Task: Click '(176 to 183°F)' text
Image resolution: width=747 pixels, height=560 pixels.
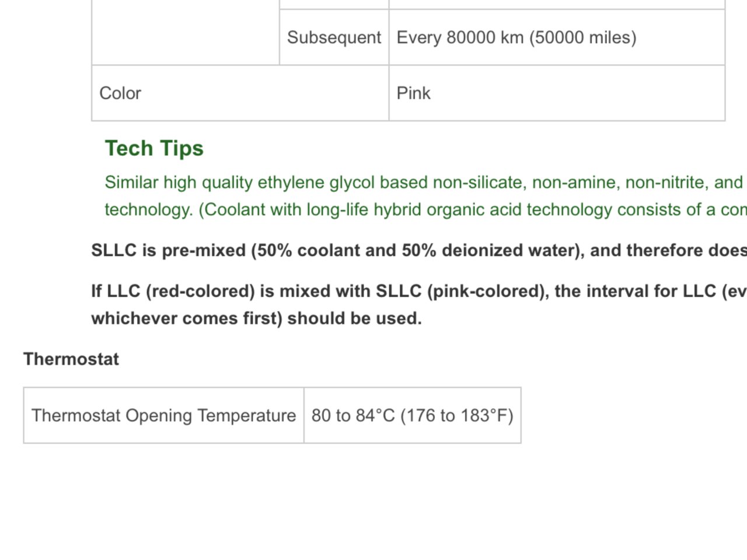Action: point(456,415)
